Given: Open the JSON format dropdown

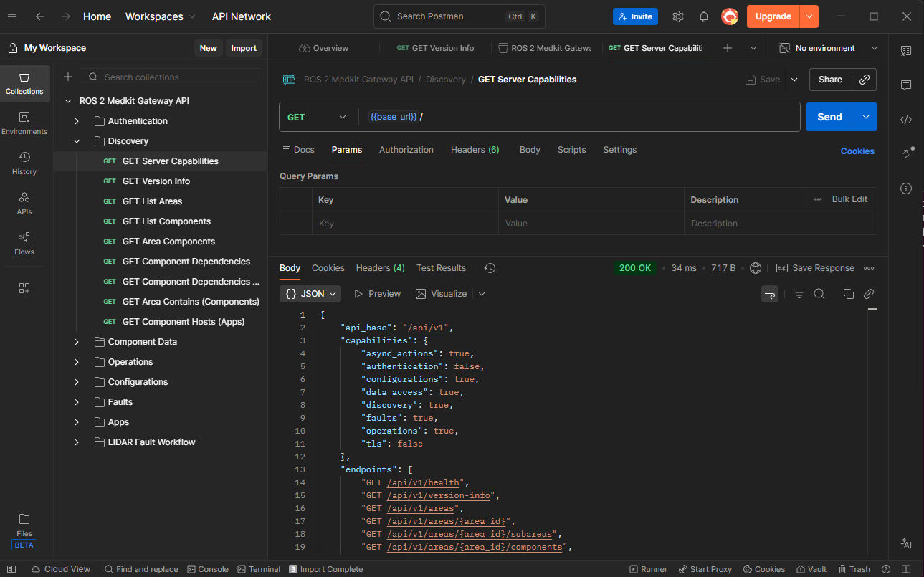Looking at the screenshot, I should tap(310, 294).
